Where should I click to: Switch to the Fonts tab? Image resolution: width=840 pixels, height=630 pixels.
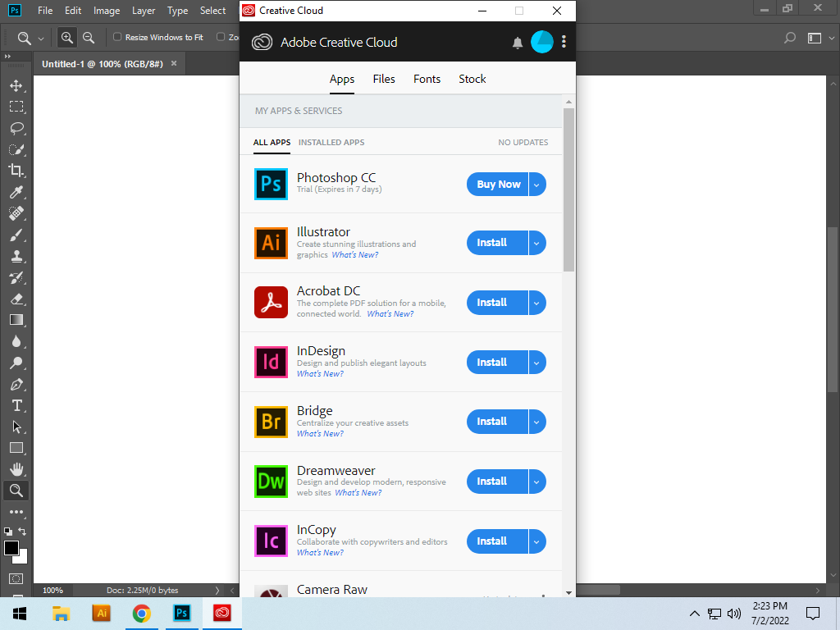pos(427,79)
